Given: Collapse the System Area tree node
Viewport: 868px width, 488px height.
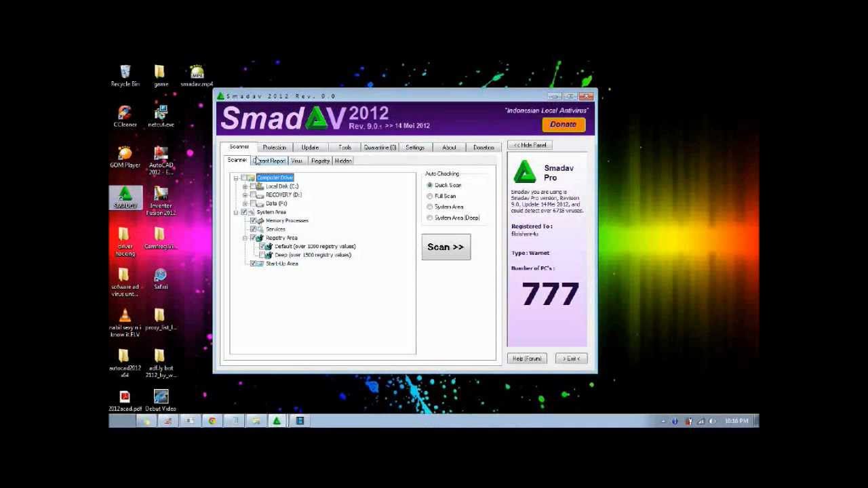Looking at the screenshot, I should click(x=236, y=212).
